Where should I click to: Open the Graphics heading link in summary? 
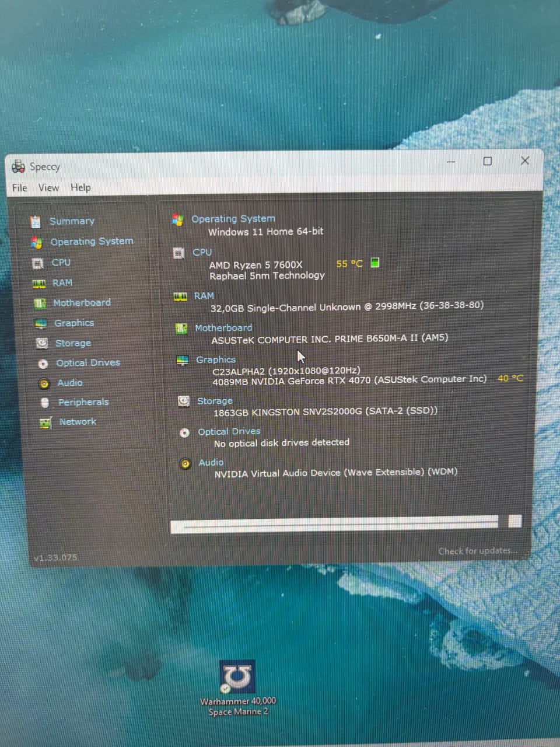tap(216, 360)
